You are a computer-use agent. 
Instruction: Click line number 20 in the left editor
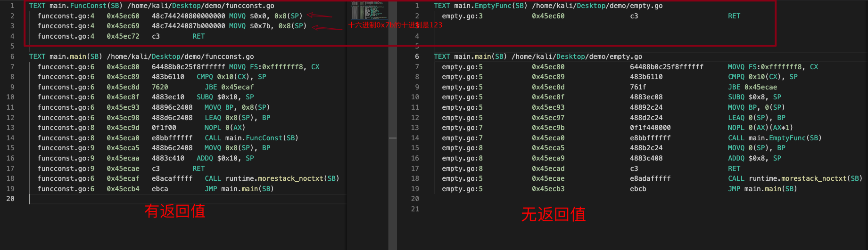[x=10, y=199]
